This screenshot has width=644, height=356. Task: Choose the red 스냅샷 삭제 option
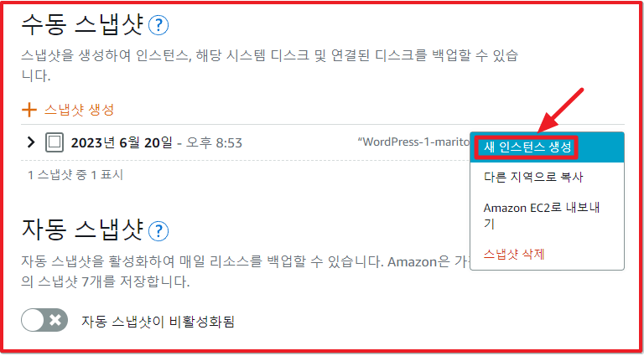514,255
